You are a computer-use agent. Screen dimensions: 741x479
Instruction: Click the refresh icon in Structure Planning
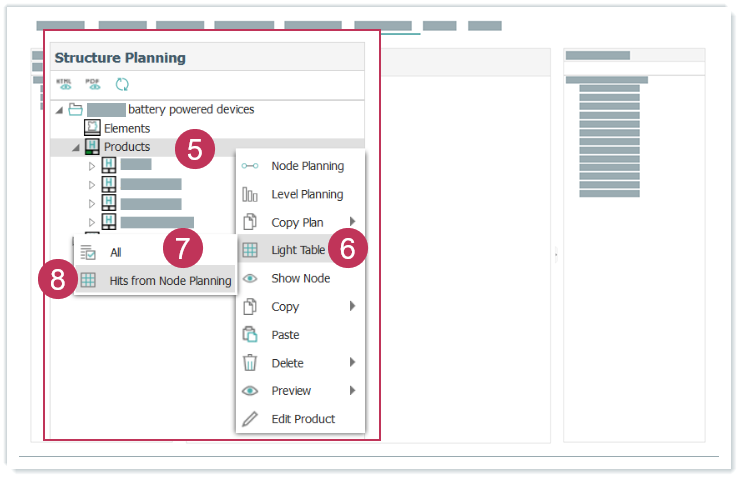[122, 85]
